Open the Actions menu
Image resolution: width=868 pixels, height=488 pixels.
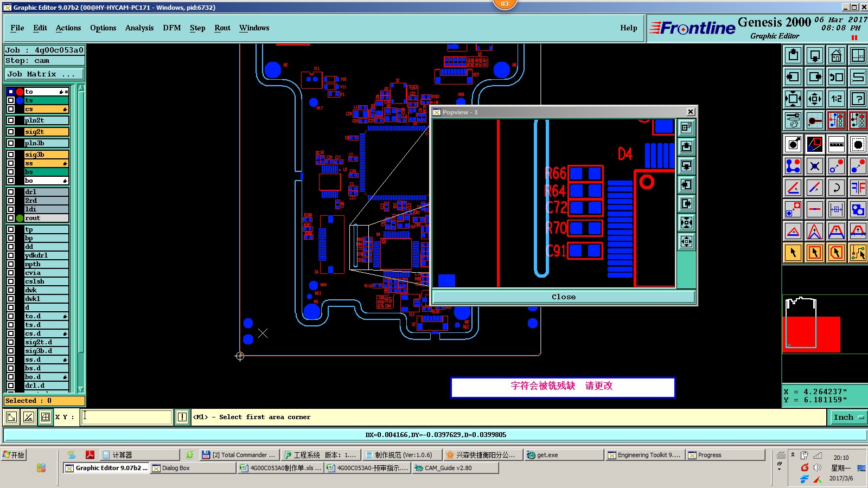68,28
